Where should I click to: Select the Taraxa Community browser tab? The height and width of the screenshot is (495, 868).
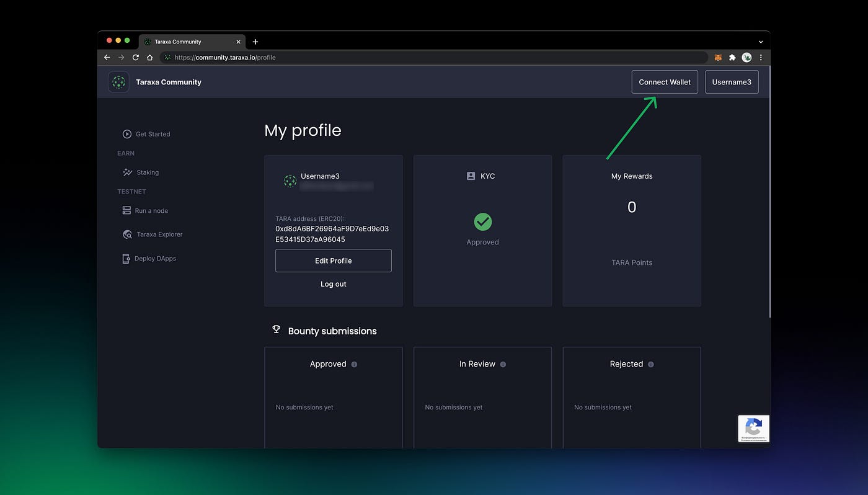[x=192, y=42]
